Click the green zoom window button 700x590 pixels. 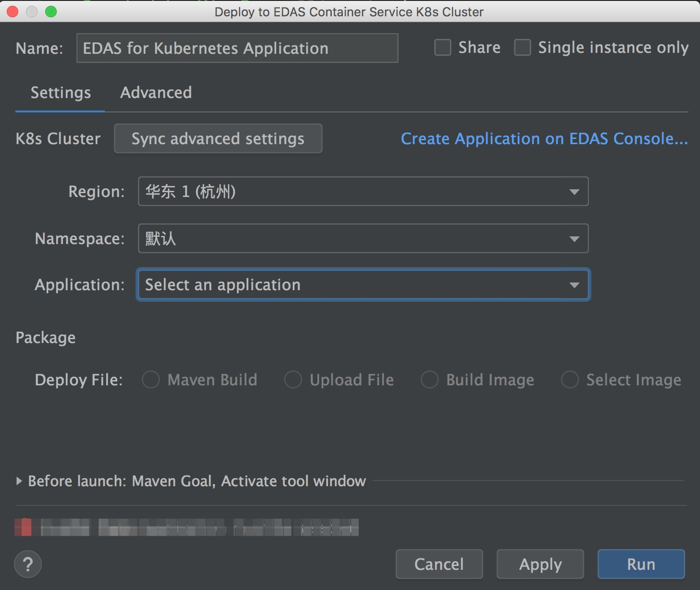tap(51, 12)
